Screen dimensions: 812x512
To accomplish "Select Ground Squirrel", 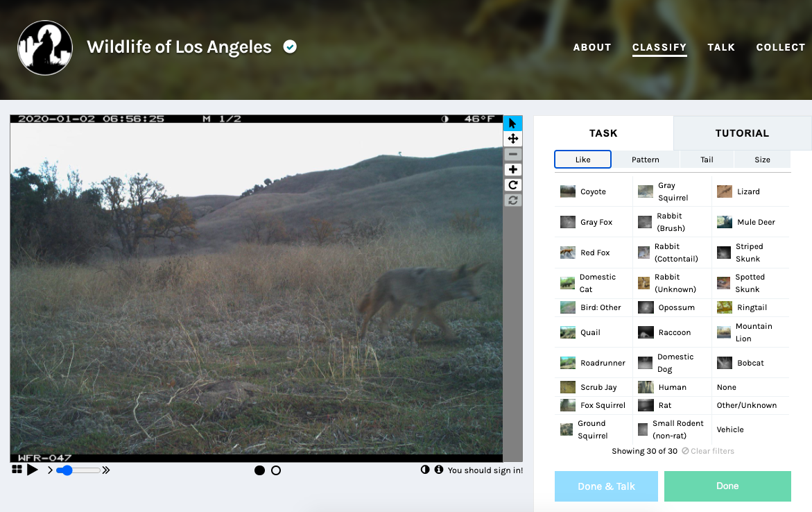I will coord(594,429).
